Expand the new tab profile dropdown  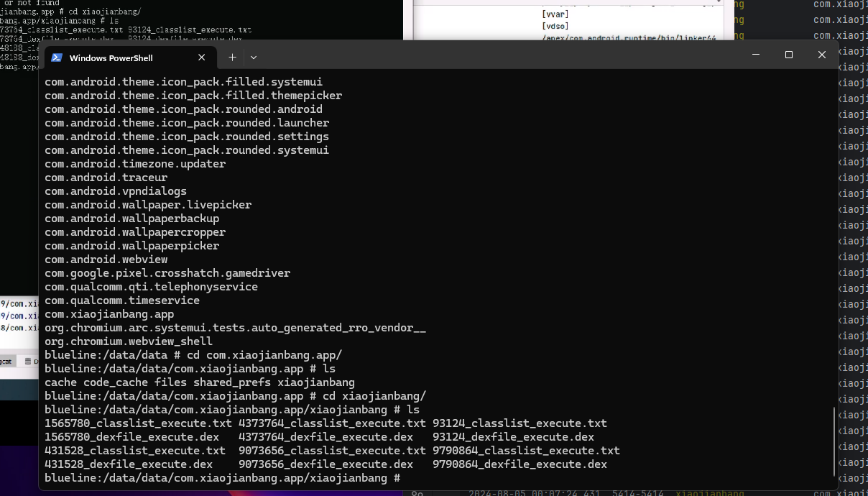click(253, 58)
